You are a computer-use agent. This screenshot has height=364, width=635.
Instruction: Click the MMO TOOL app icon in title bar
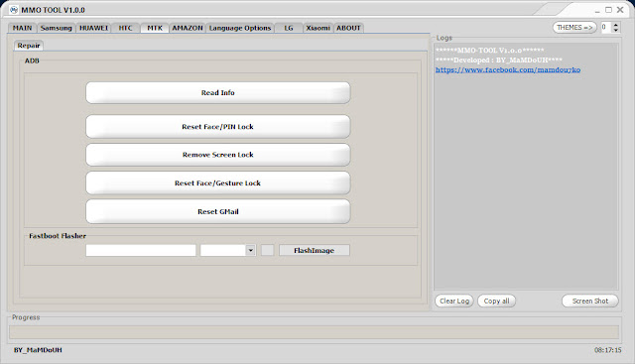pos(13,10)
